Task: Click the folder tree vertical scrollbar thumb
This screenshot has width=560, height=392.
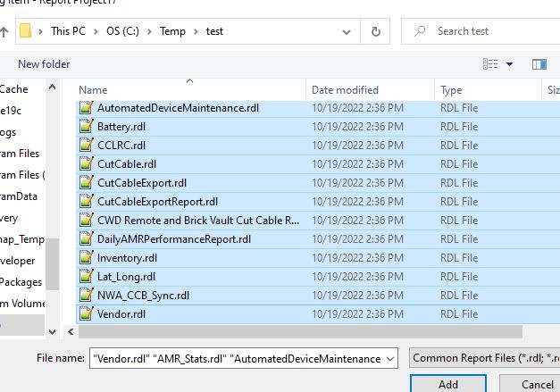Action: [53, 264]
